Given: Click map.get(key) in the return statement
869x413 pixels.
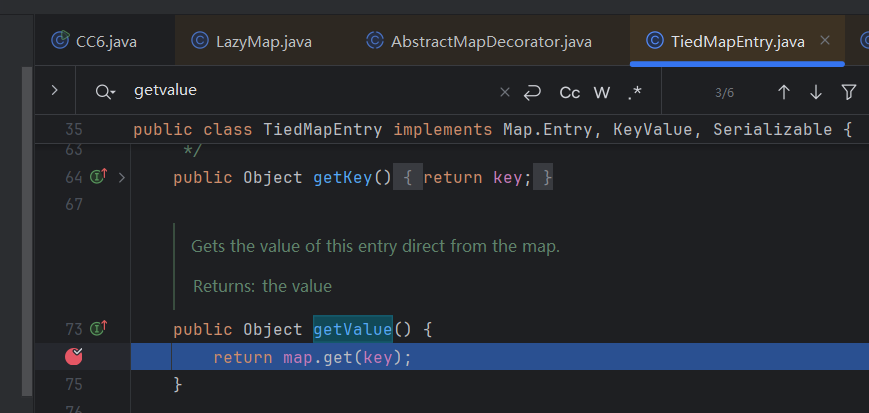Looking at the screenshot, I should [341, 358].
